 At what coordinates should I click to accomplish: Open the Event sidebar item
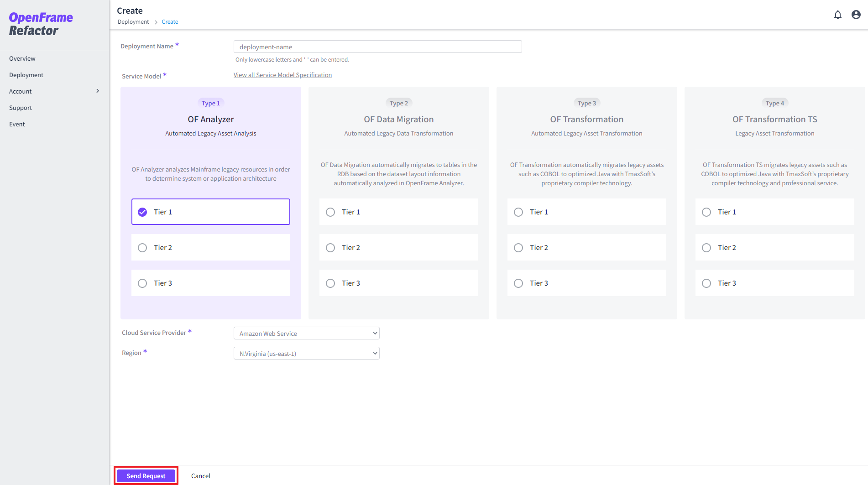[17, 124]
